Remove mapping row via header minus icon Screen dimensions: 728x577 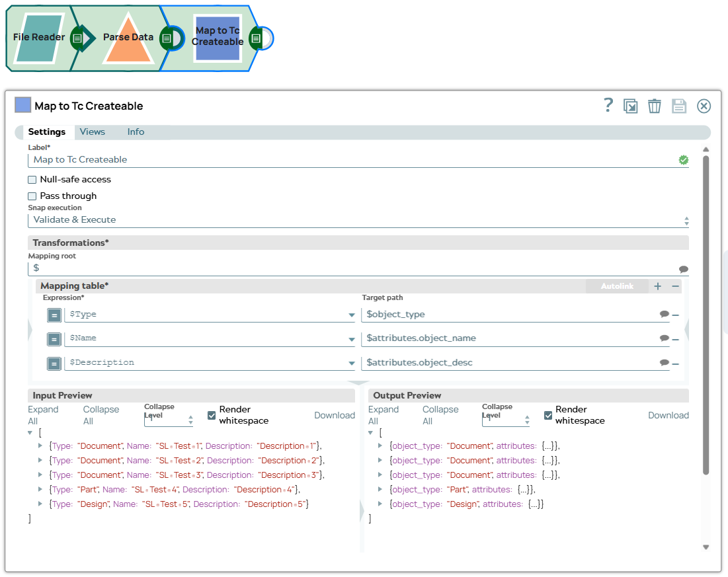point(676,286)
